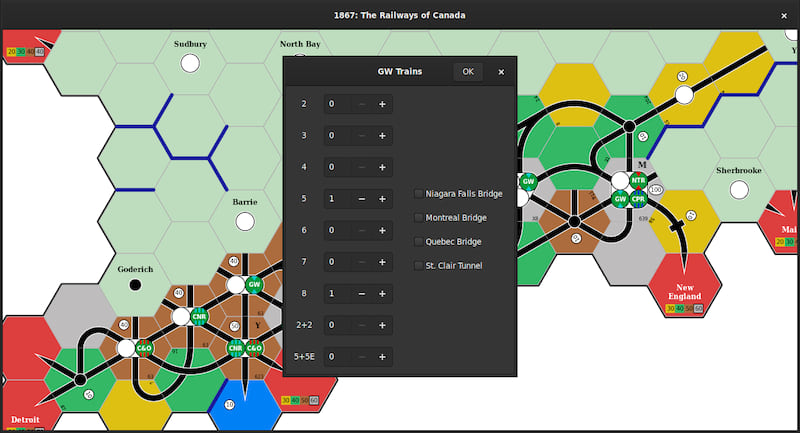Click the CPR token in Montreal
The height and width of the screenshot is (433, 800).
[638, 199]
